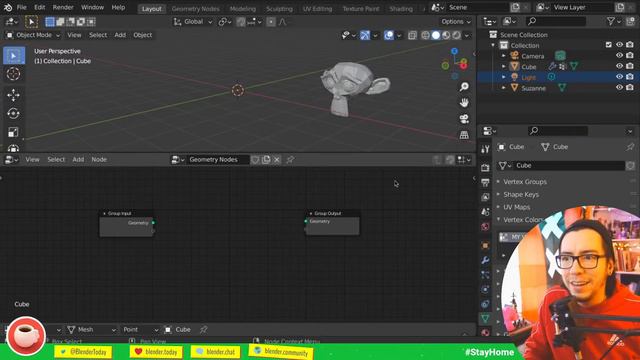Open Object Data properties green triangle icon
Viewport: 640px width, 360px height.
pos(485,318)
